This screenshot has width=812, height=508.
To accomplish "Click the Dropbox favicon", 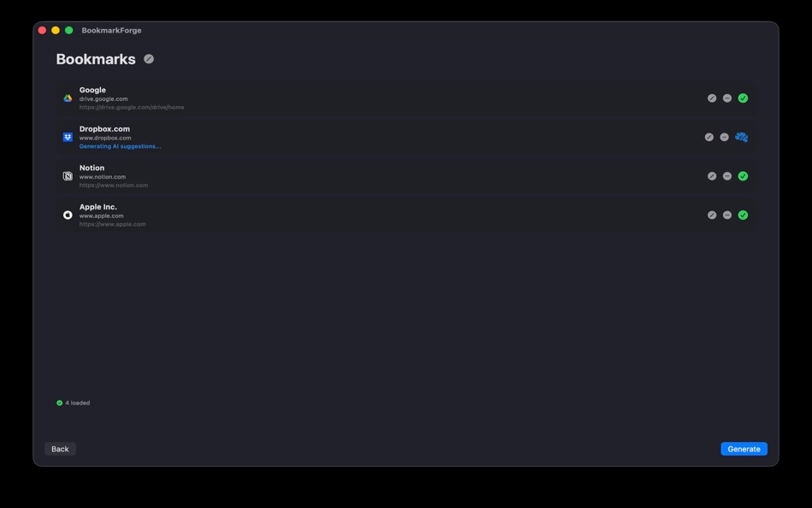I will [67, 136].
